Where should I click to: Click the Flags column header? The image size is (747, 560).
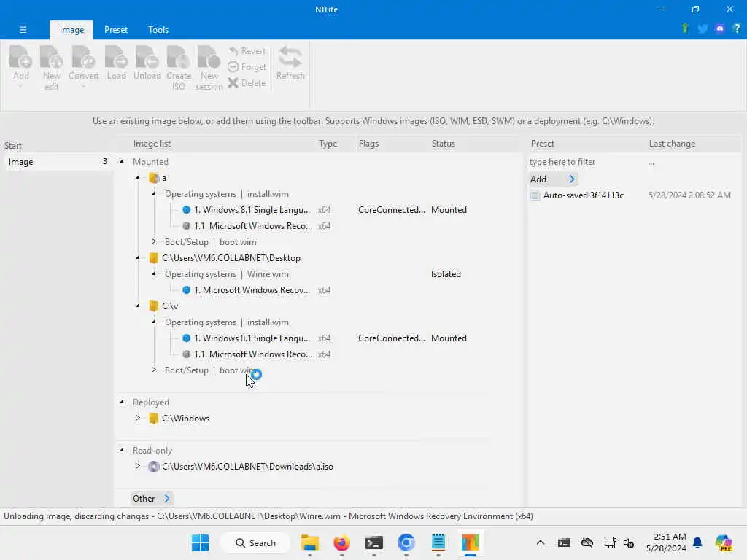click(x=368, y=144)
